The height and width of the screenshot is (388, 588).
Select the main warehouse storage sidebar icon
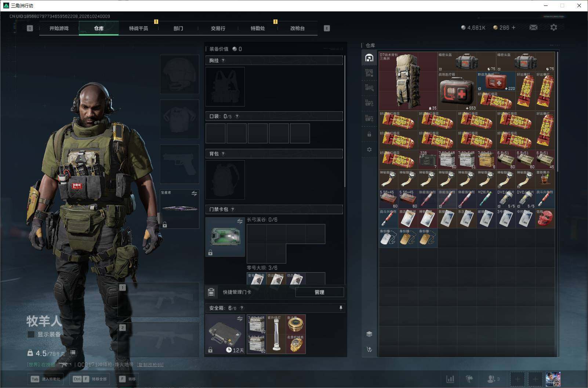point(369,58)
